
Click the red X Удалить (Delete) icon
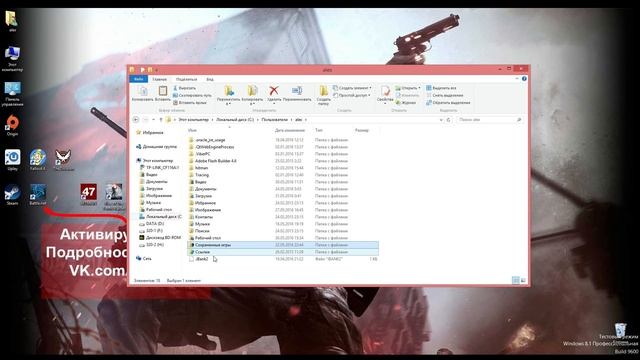pyautogui.click(x=274, y=91)
